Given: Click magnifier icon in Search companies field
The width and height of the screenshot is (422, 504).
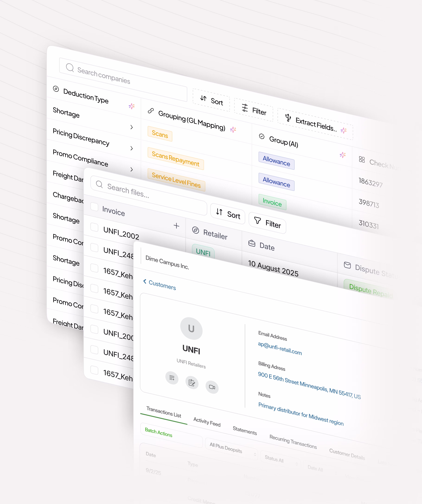Looking at the screenshot, I should tap(70, 67).
